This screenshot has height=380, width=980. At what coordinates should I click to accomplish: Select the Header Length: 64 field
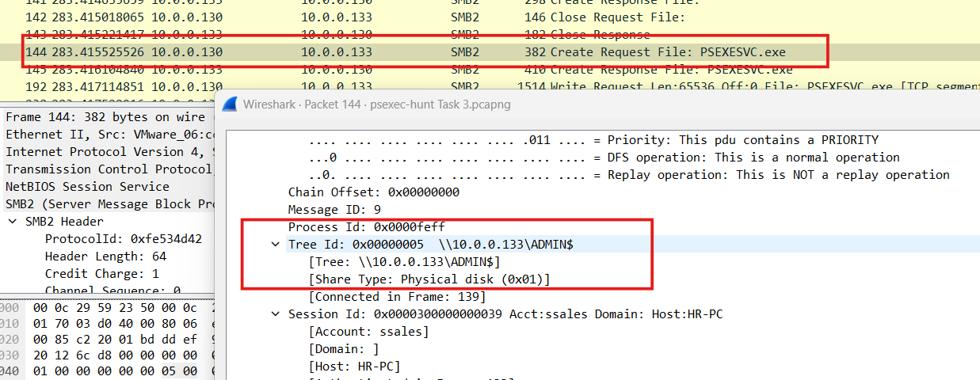point(105,256)
